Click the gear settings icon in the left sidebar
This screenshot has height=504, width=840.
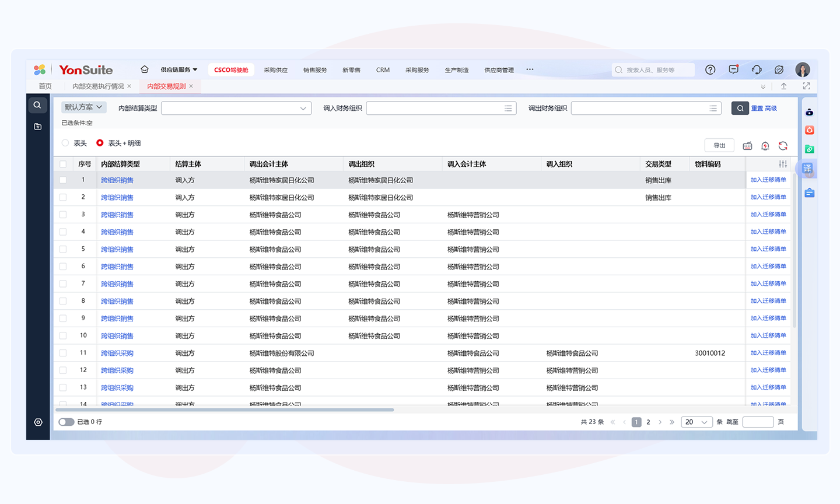point(38,422)
